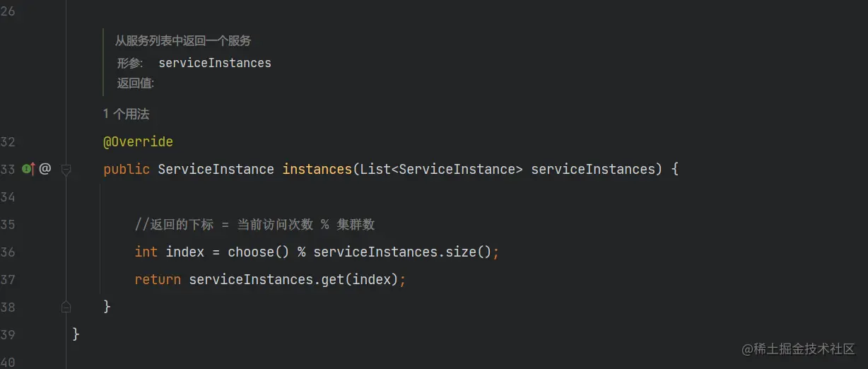The height and width of the screenshot is (369, 868).
Task: Click the fold end marker on line 38
Action: coord(66,307)
